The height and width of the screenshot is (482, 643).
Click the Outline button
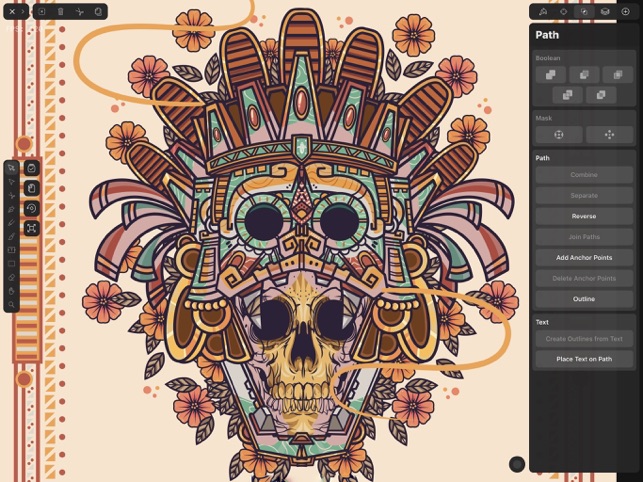[584, 299]
